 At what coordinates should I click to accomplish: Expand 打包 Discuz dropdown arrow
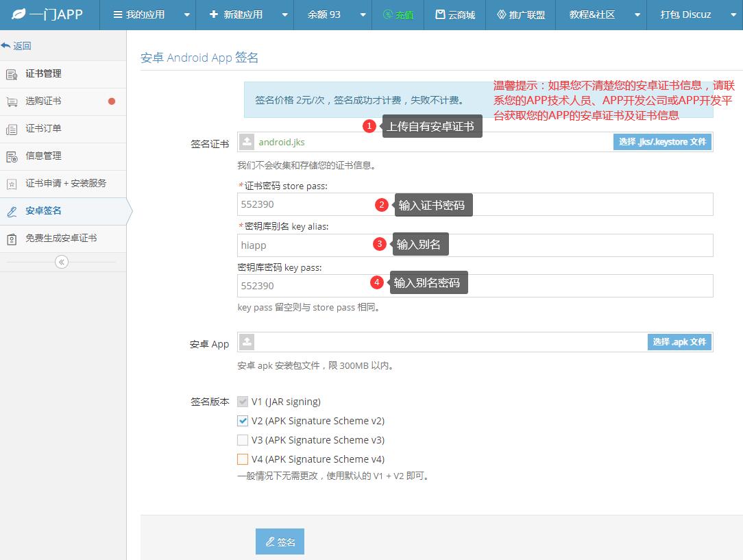(733, 14)
